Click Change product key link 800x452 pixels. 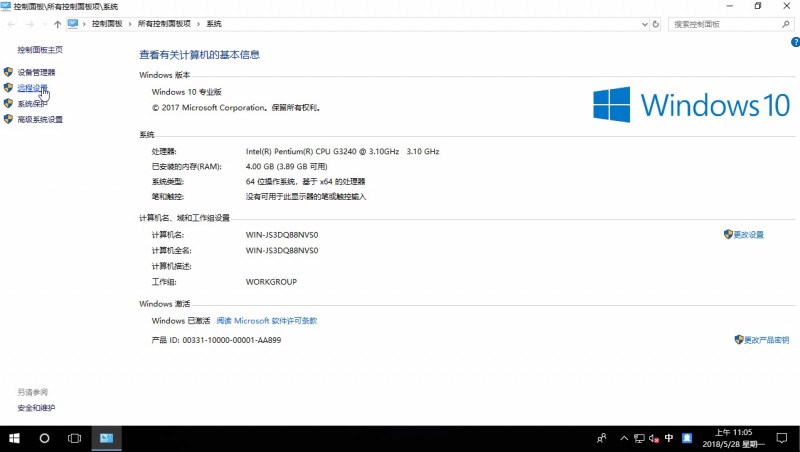pyautogui.click(x=766, y=340)
